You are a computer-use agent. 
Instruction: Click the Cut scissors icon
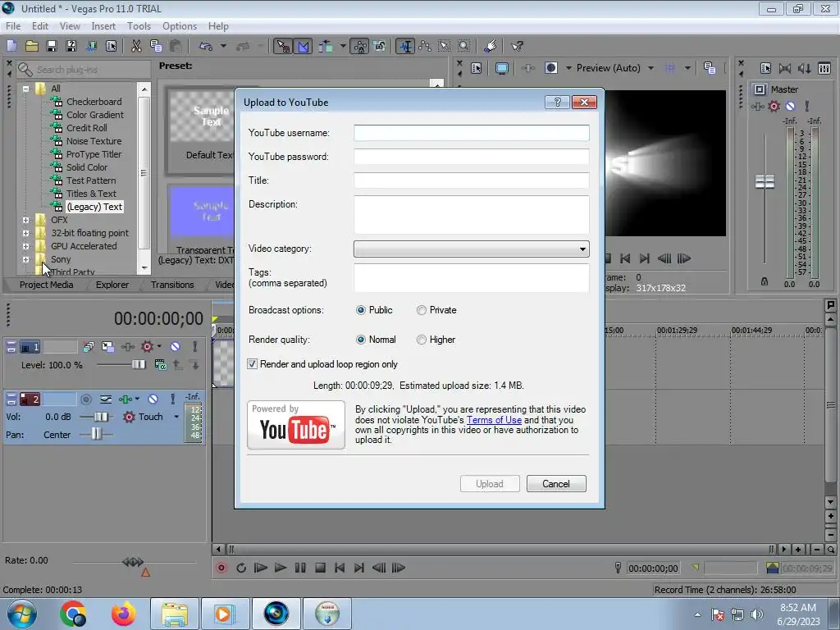(x=136, y=46)
